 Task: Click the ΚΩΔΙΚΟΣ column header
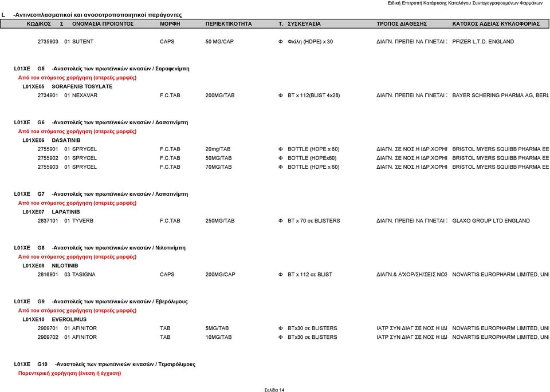coord(38,24)
